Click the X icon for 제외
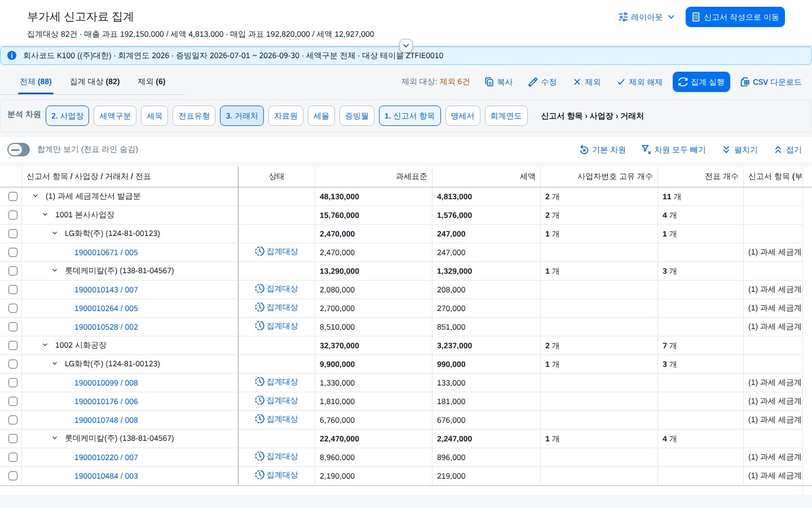Screen dimensions: 812x508 [577, 82]
